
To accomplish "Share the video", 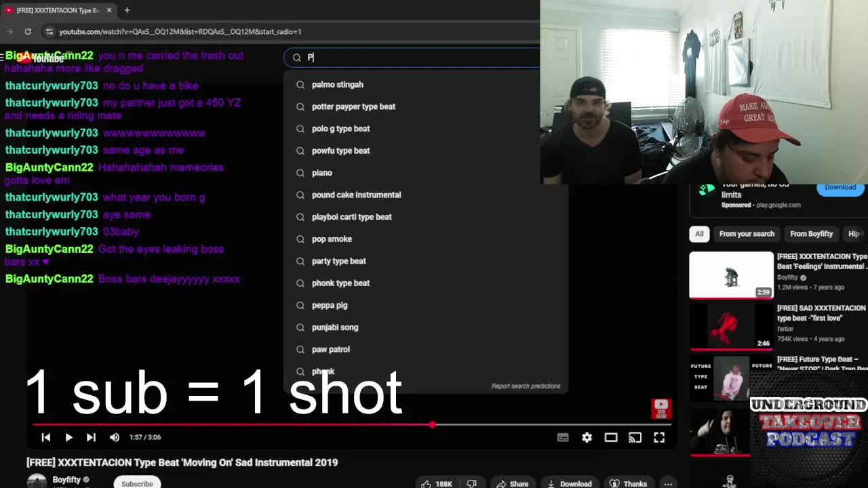I will (512, 483).
